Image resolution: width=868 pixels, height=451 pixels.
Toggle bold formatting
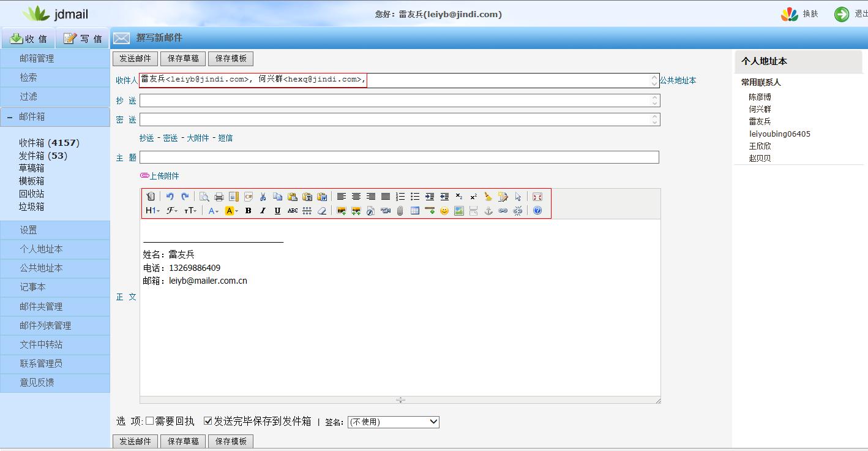tap(248, 211)
